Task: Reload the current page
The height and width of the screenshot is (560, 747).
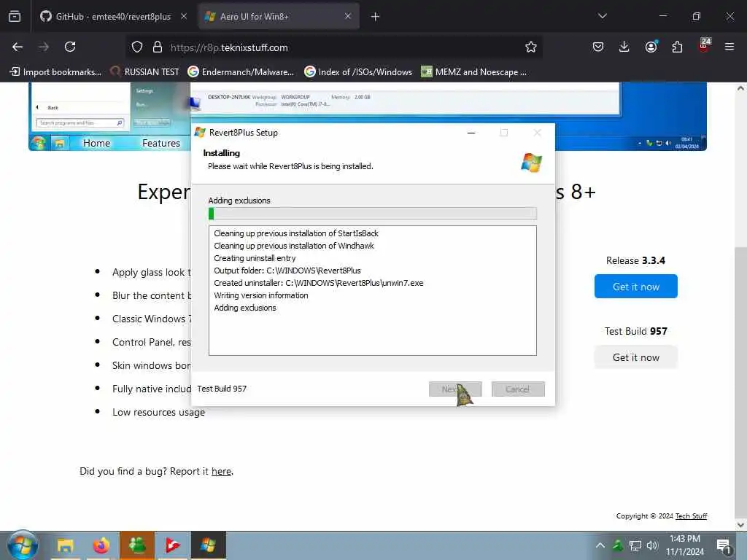Action: [x=70, y=47]
